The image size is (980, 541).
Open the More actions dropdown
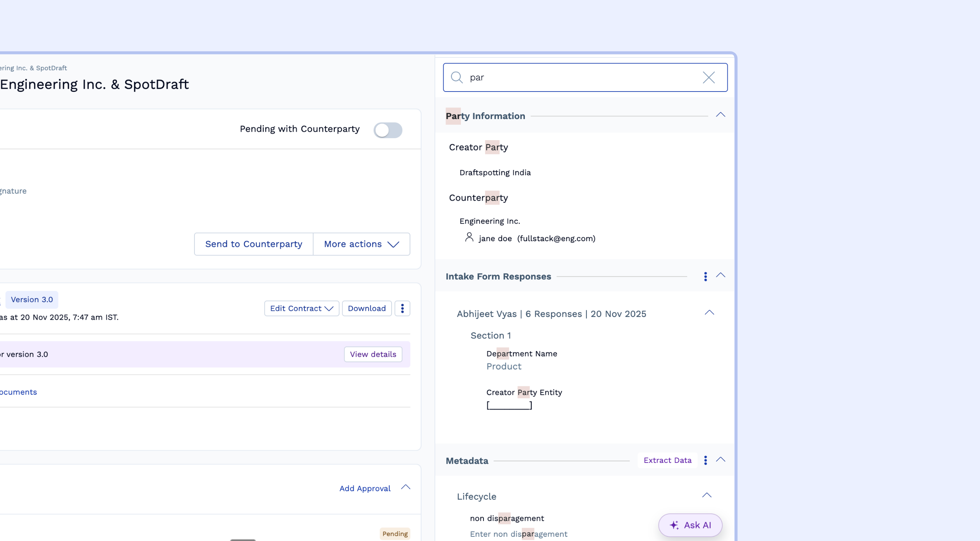point(361,244)
